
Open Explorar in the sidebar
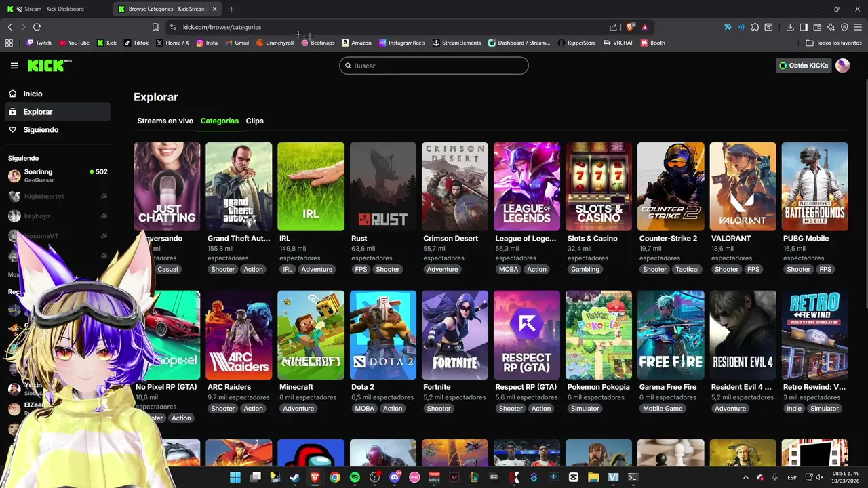point(58,112)
